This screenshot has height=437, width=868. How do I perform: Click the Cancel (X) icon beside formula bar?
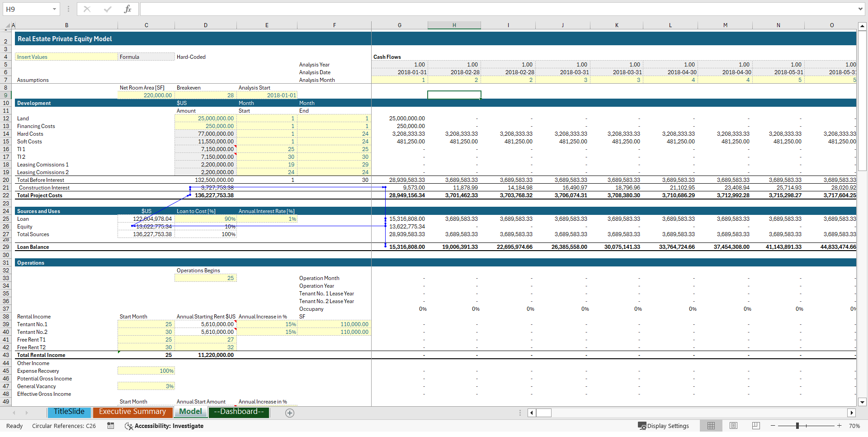[87, 9]
